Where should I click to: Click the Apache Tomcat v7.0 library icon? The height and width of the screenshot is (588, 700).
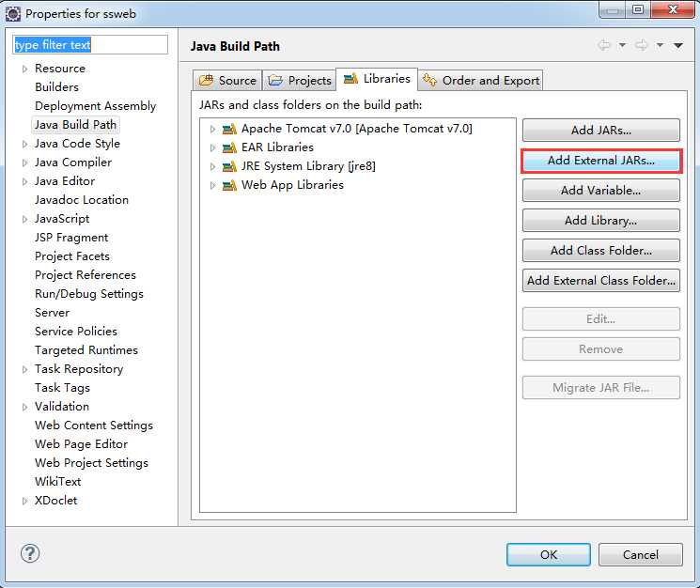click(229, 130)
